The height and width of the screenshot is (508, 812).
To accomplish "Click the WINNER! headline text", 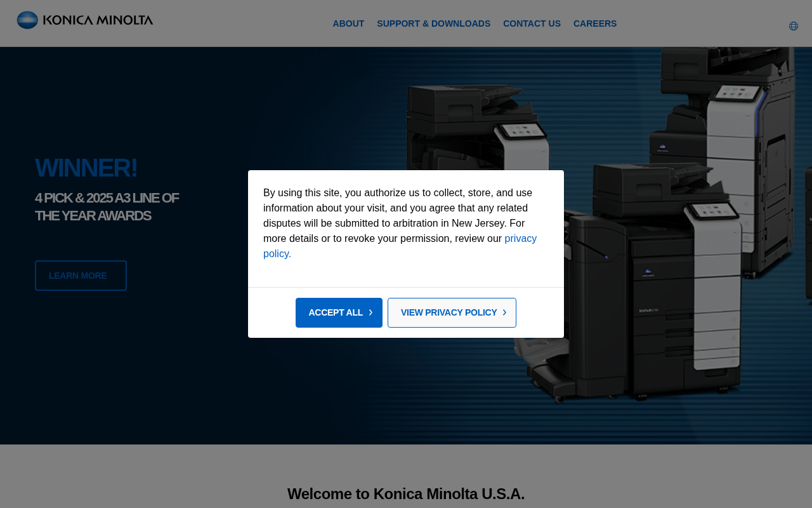I will click(x=86, y=168).
